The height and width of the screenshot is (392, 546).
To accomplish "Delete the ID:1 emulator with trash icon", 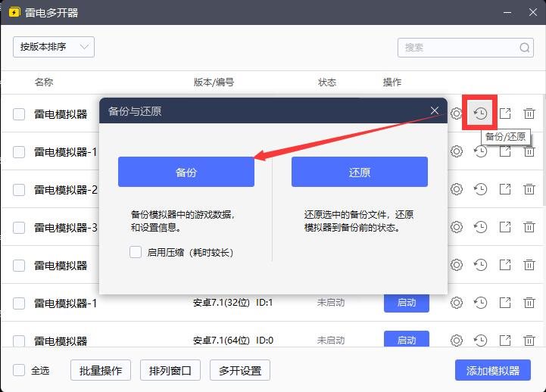I will [529, 303].
